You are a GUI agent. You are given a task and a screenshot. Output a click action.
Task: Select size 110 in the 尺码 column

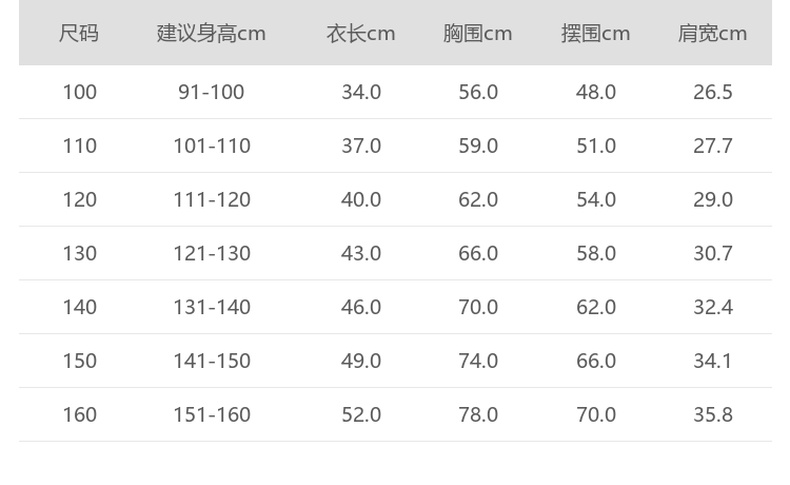79,146
